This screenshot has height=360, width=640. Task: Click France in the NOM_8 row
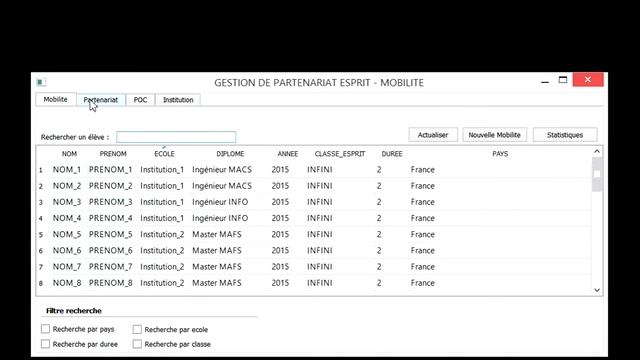[x=422, y=282]
